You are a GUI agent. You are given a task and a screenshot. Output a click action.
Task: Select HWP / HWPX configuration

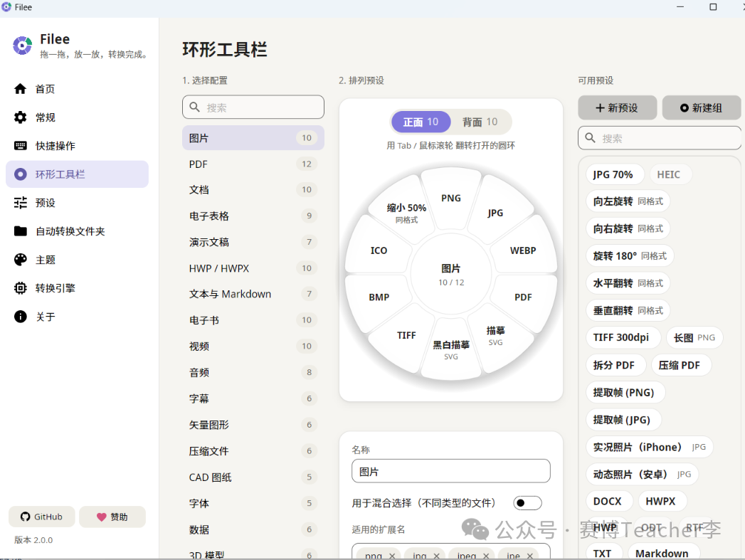pyautogui.click(x=253, y=268)
